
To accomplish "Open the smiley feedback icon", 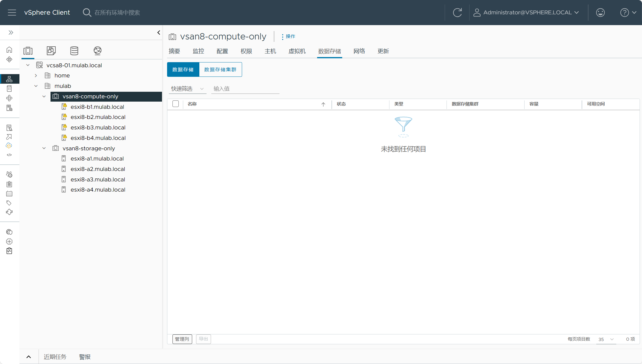I will (600, 13).
